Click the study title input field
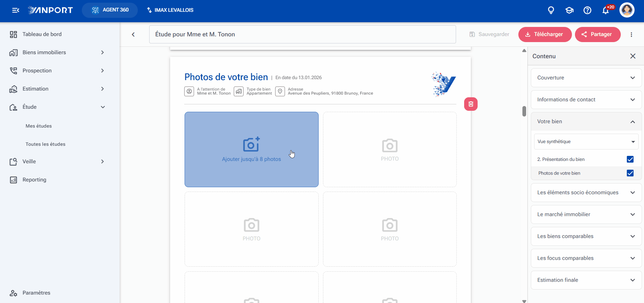Image resolution: width=644 pixels, height=303 pixels. click(302, 34)
